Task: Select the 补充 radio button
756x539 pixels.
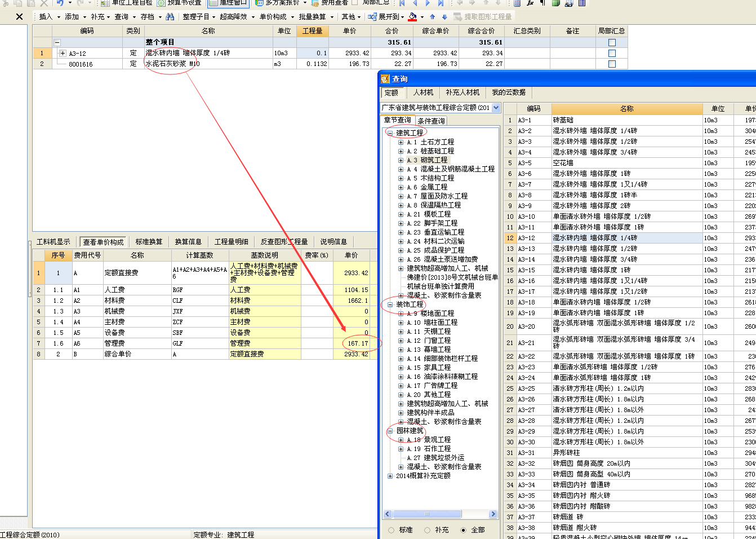Action: [x=427, y=530]
